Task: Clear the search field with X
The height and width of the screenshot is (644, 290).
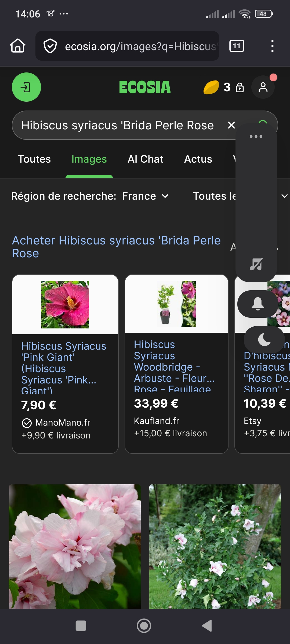Action: pyautogui.click(x=231, y=125)
